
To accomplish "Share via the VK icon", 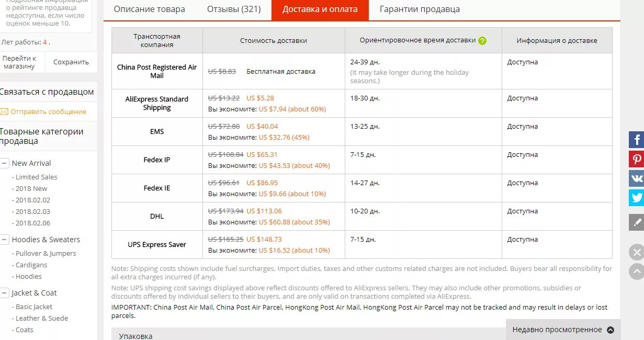I will [x=636, y=178].
